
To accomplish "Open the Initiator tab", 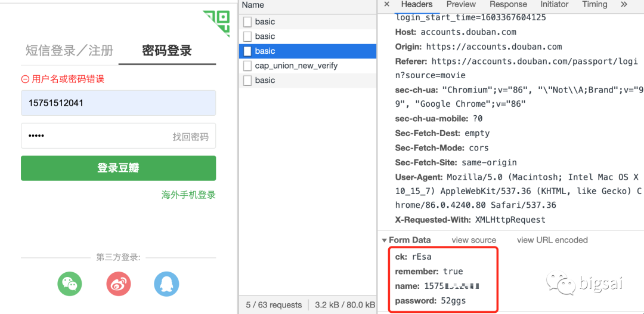I will pyautogui.click(x=555, y=5).
